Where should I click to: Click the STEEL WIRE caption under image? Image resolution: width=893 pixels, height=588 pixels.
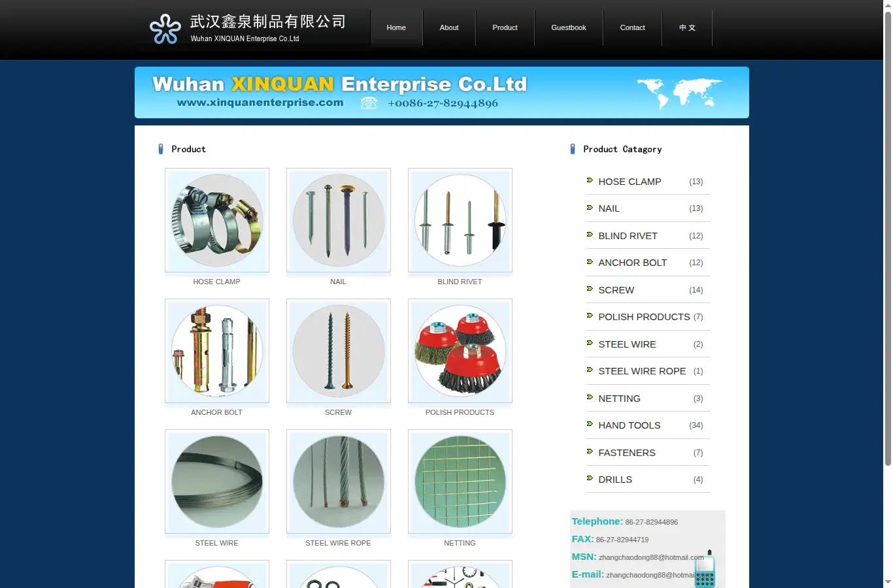click(216, 543)
